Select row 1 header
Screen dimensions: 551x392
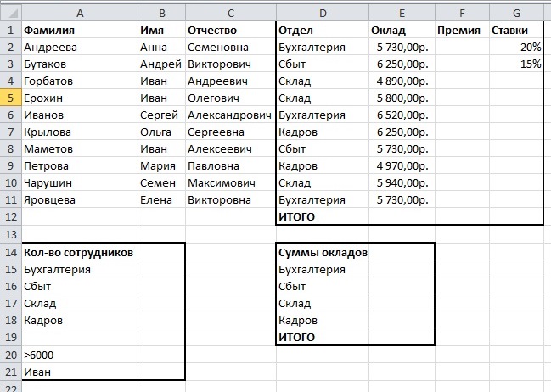[x=11, y=31]
